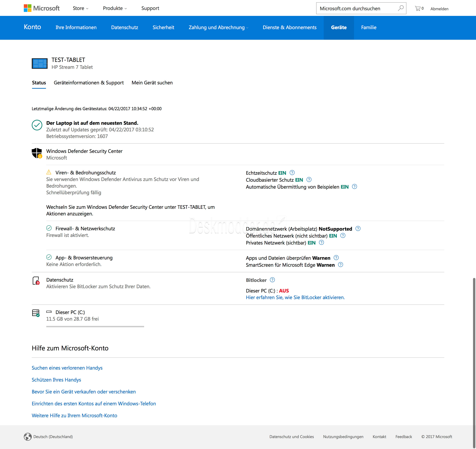
Task: Click the green up-to-date checkmark icon
Action: pyautogui.click(x=37, y=125)
